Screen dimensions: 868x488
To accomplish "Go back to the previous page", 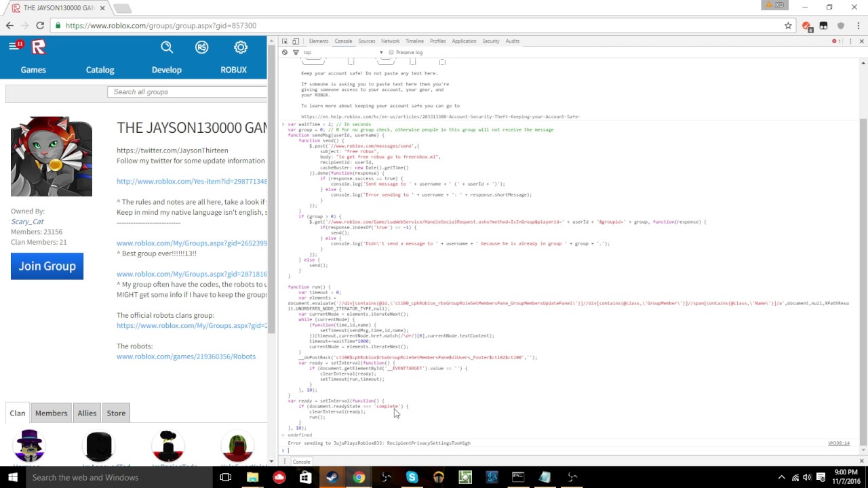I will pyautogui.click(x=9, y=26).
